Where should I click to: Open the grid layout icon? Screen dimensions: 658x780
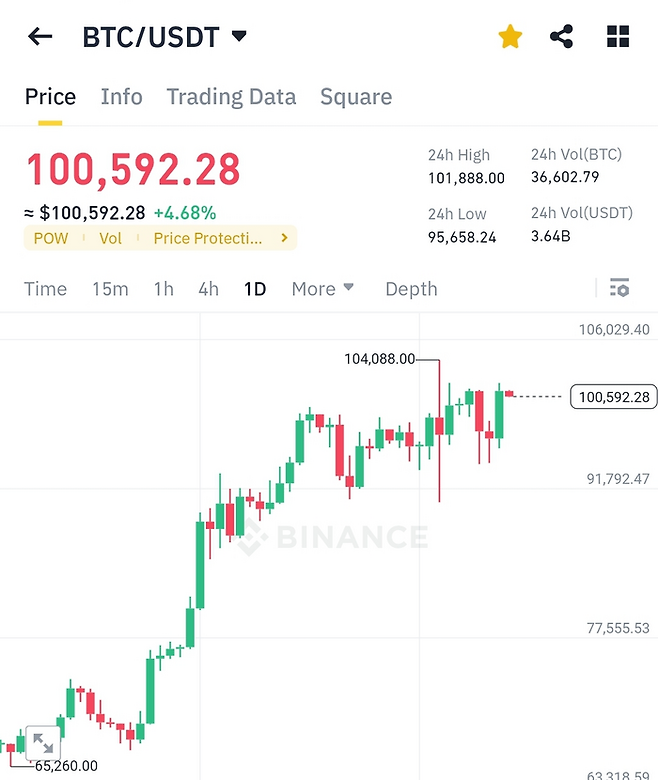(x=618, y=38)
